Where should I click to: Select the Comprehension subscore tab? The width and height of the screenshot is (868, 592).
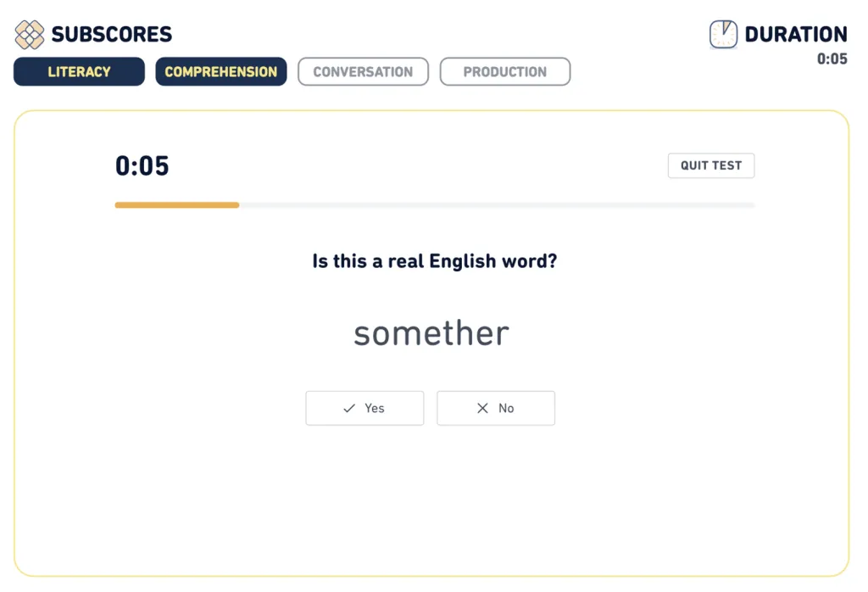tap(220, 71)
